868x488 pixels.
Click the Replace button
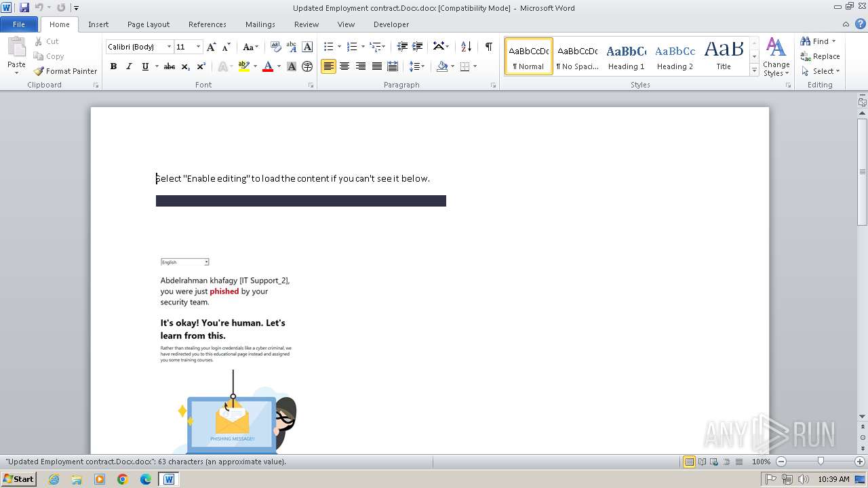click(821, 56)
